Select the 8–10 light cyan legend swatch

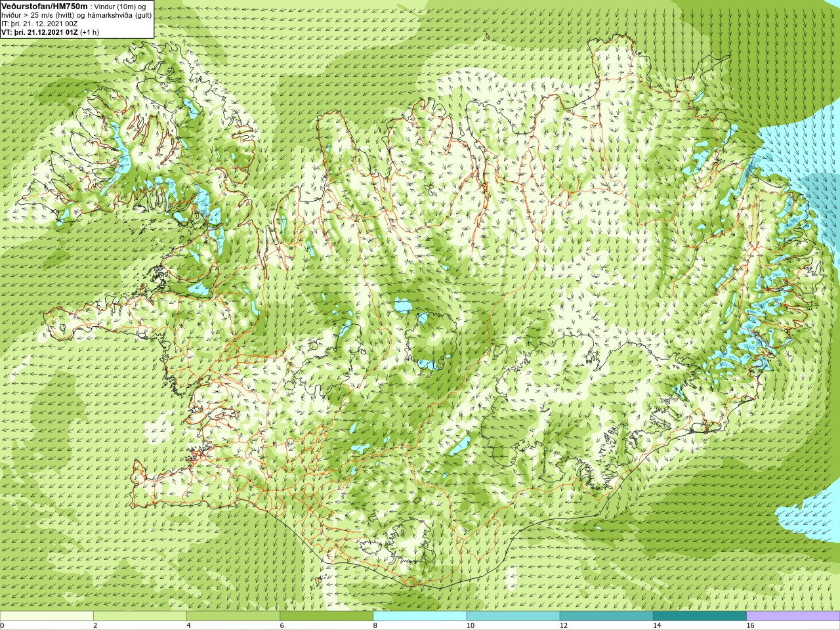click(420, 616)
